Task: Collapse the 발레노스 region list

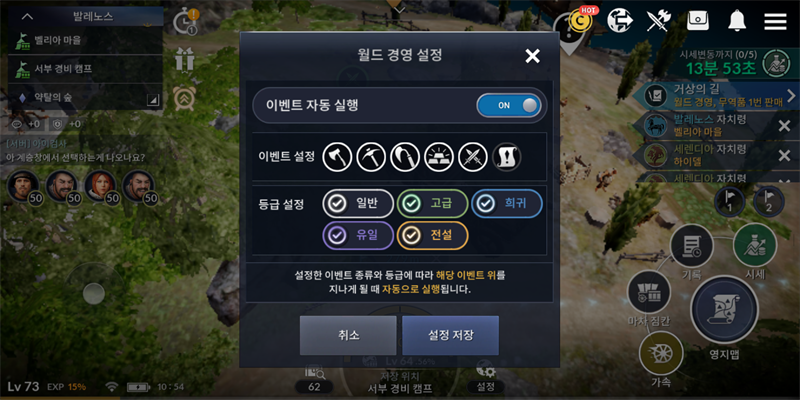Action: [x=28, y=16]
